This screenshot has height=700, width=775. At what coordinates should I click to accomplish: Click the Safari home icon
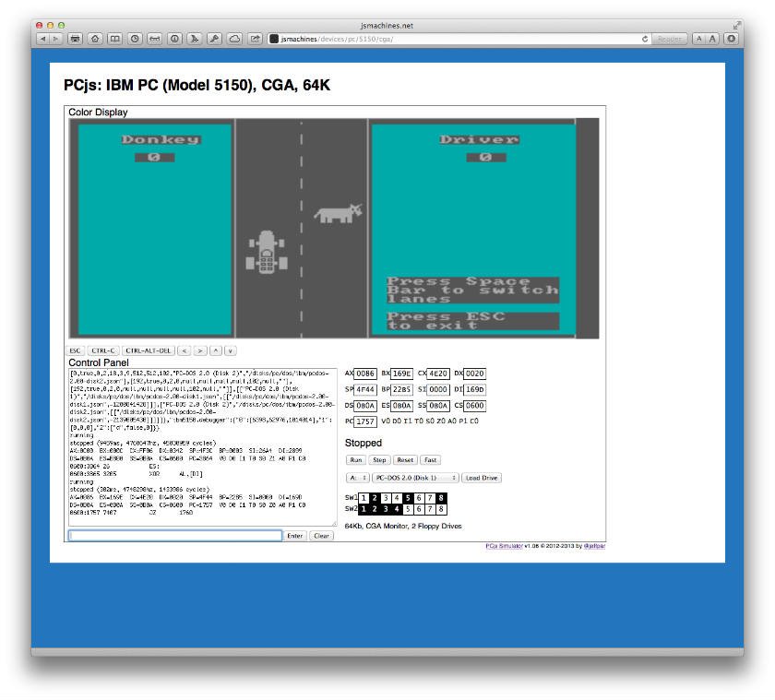pyautogui.click(x=94, y=37)
